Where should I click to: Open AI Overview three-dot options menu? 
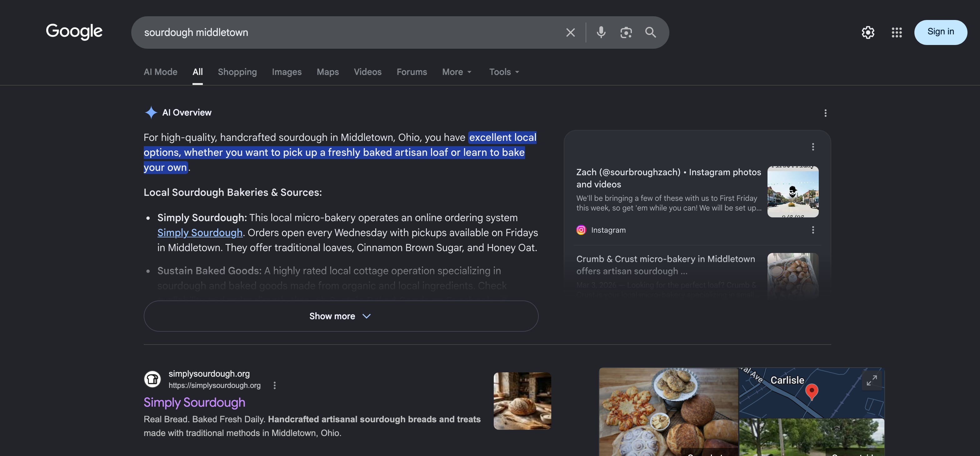(x=825, y=113)
